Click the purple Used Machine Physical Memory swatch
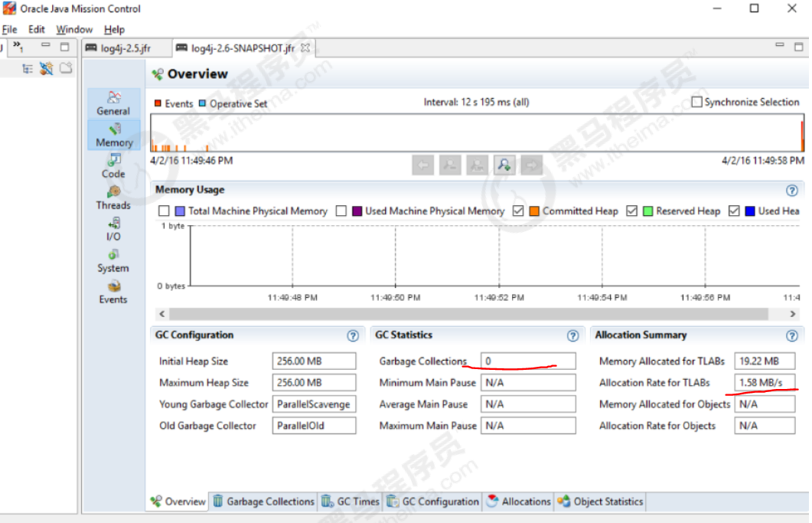812x523 pixels. pos(357,211)
